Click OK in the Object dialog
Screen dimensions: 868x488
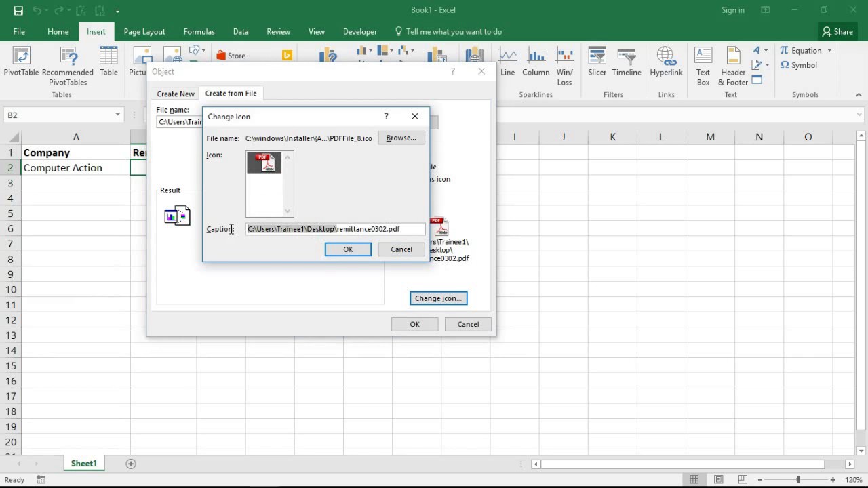(x=414, y=324)
